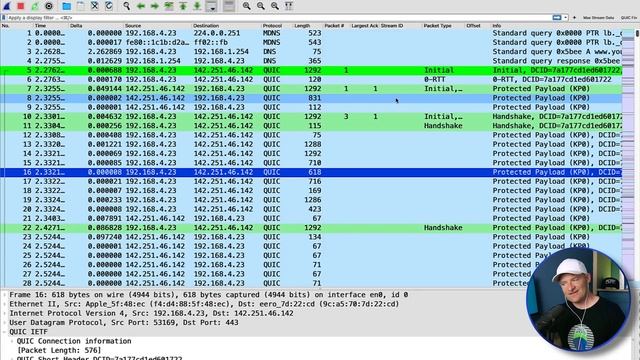Go forward to next packet (right arrow)
The width and height of the screenshot is (640, 360).
[x=155, y=6]
